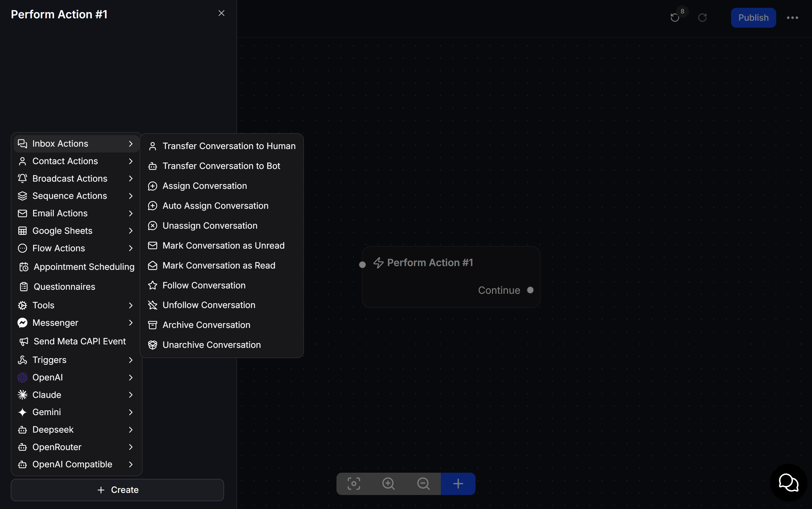Close the Perform Action #1 panel
Viewport: 812px width, 509px height.
click(x=221, y=13)
